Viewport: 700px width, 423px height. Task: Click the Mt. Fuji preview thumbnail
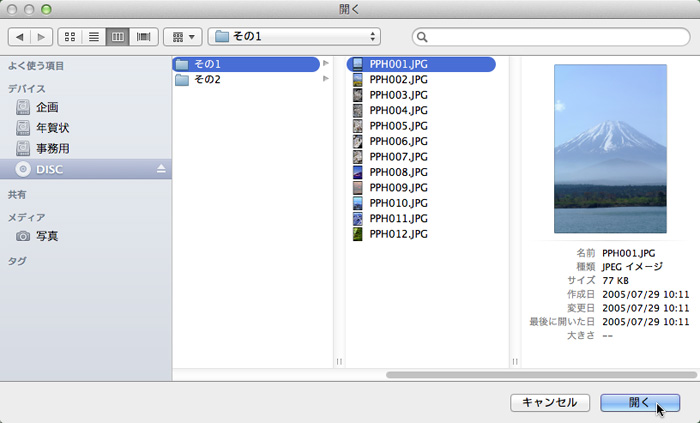tap(610, 148)
